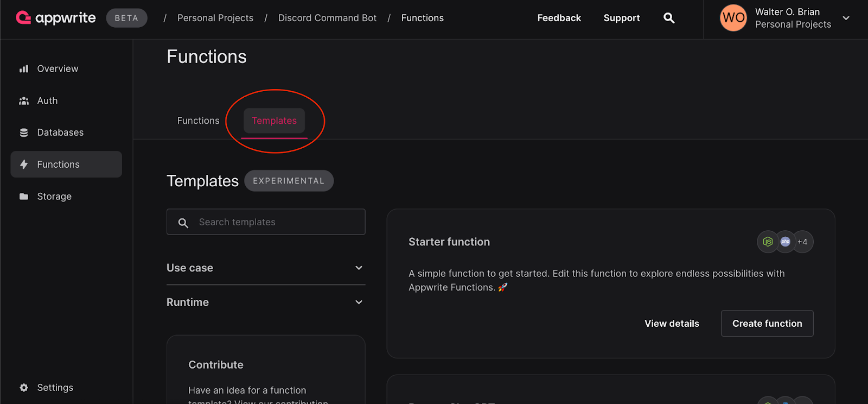Click the Auth users icon
The width and height of the screenshot is (868, 404).
click(24, 101)
